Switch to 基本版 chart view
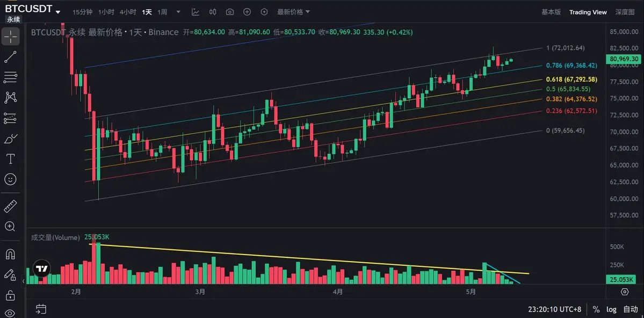The height and width of the screenshot is (318, 644). tap(551, 12)
